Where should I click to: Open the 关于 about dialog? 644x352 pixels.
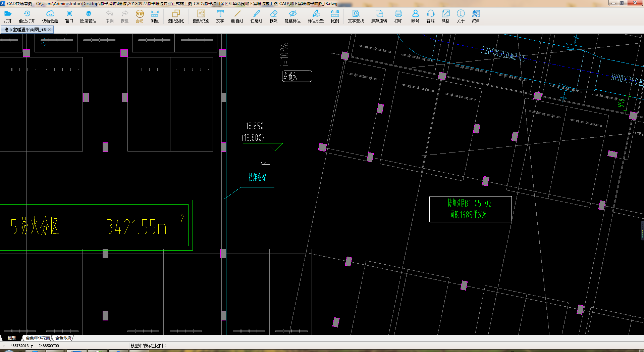point(461,16)
